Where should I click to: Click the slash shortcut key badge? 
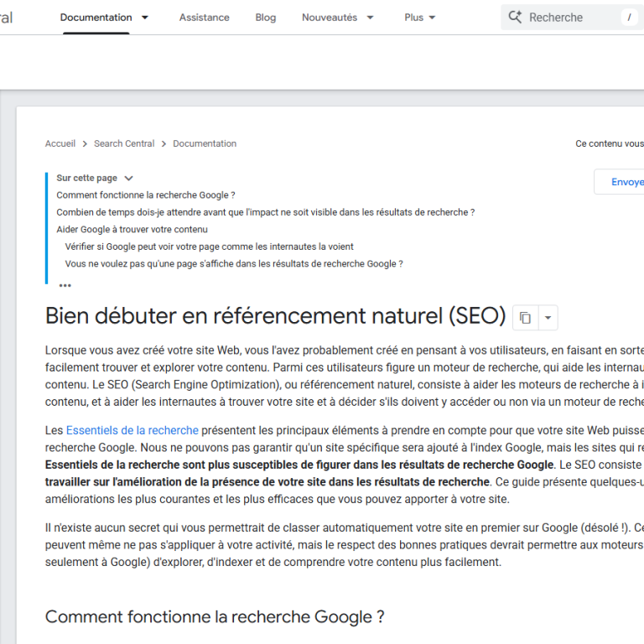tap(629, 18)
